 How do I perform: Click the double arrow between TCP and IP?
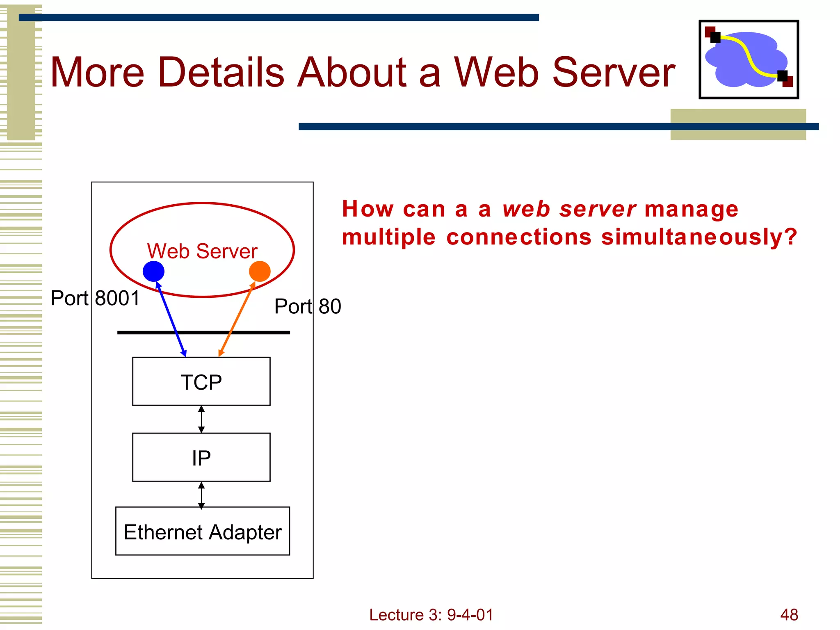click(x=201, y=419)
